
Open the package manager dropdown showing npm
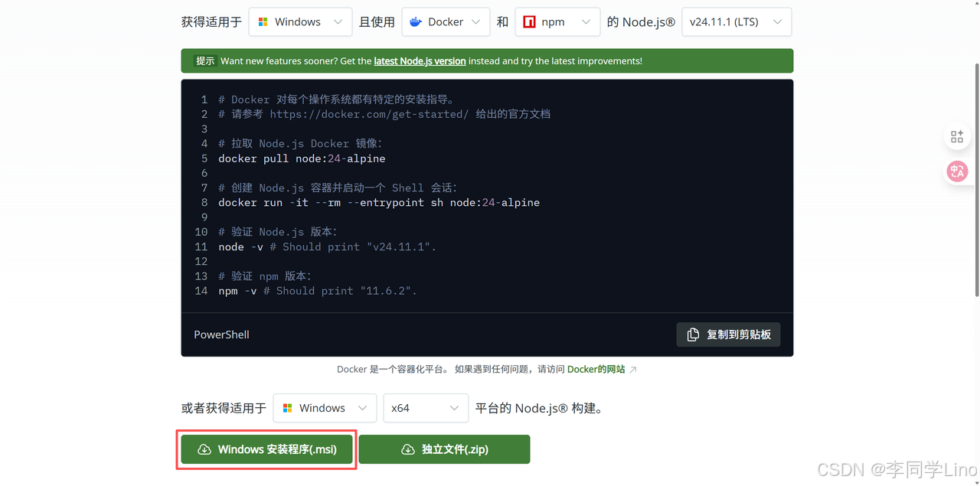557,21
